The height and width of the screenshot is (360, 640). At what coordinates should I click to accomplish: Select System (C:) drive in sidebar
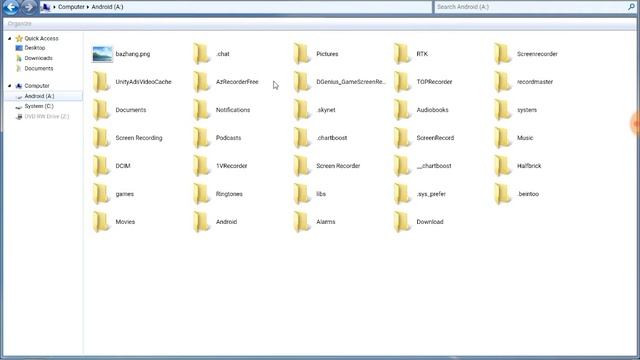tap(39, 106)
